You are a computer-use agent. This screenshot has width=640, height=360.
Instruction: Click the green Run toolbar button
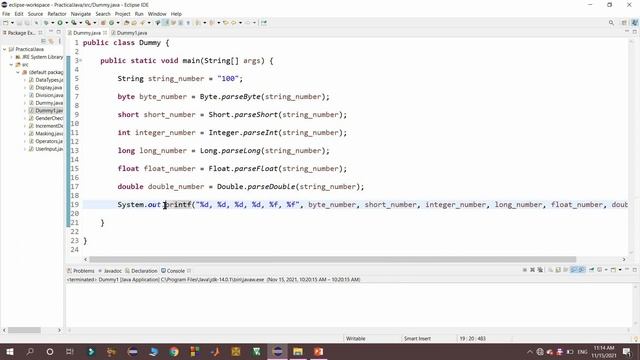60,23
